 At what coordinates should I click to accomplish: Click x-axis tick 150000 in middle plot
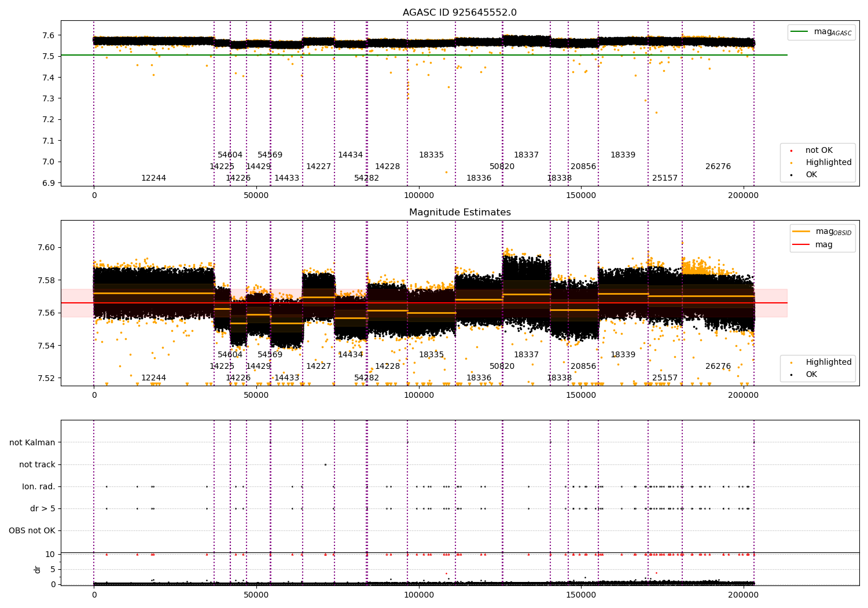pyautogui.click(x=581, y=395)
